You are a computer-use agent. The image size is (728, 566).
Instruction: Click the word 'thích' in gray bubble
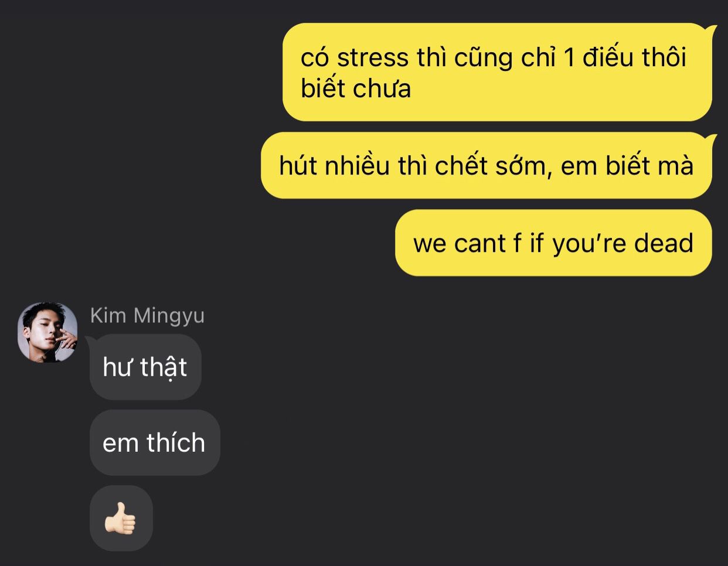[x=176, y=442]
